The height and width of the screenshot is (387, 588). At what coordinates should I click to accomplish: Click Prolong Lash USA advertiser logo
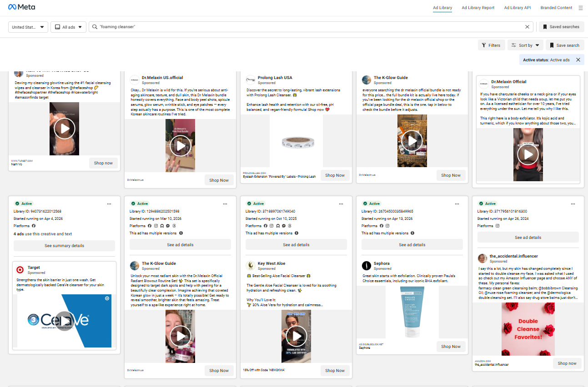tap(251, 80)
